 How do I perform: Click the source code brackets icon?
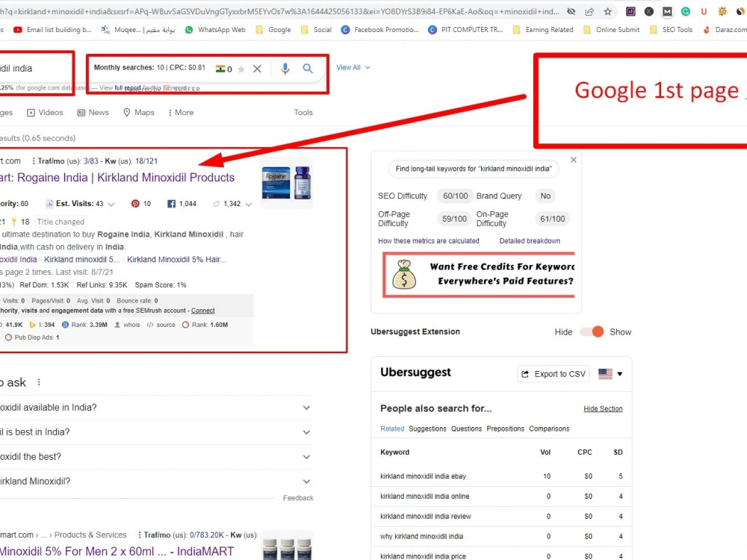(150, 325)
